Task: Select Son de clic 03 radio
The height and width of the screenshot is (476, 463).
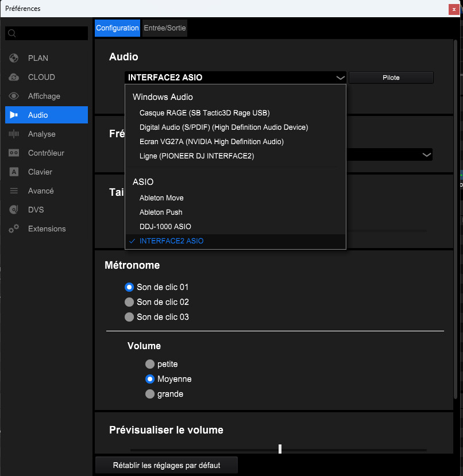Action: pyautogui.click(x=129, y=317)
